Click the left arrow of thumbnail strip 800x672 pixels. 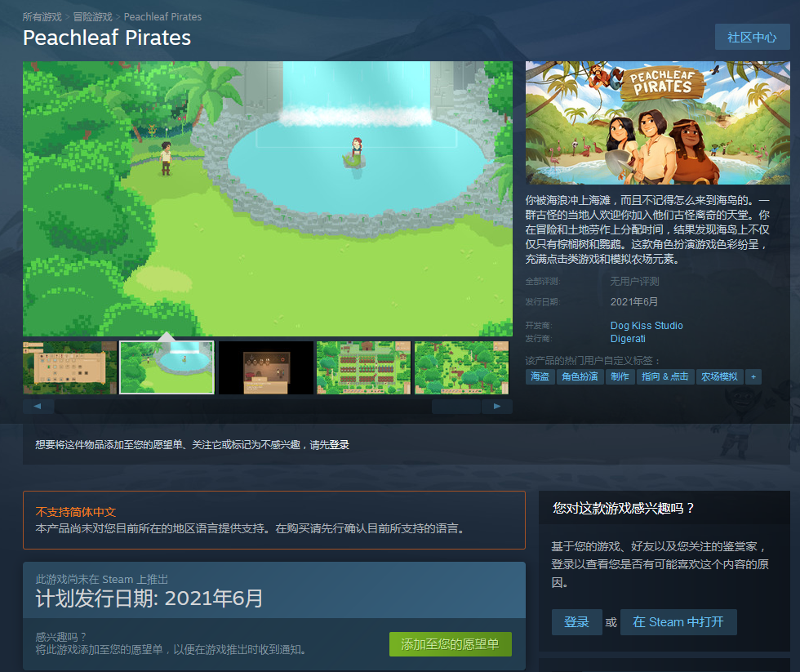pos(38,406)
